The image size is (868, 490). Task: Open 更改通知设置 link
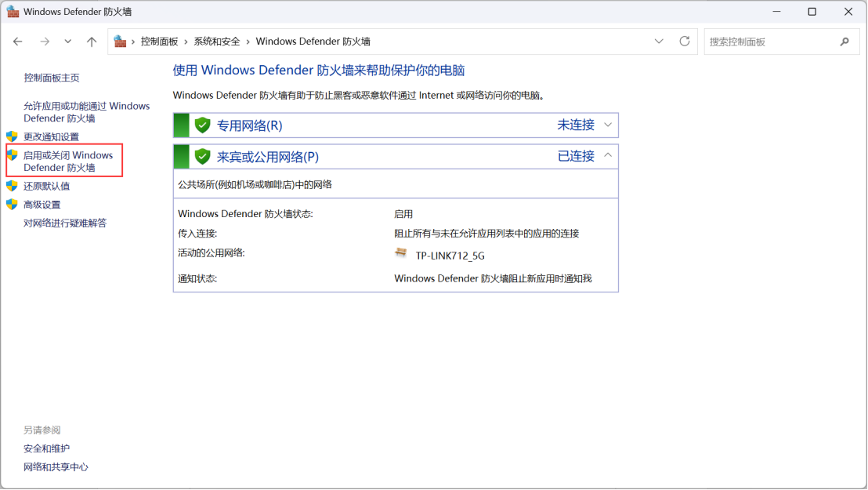[51, 137]
